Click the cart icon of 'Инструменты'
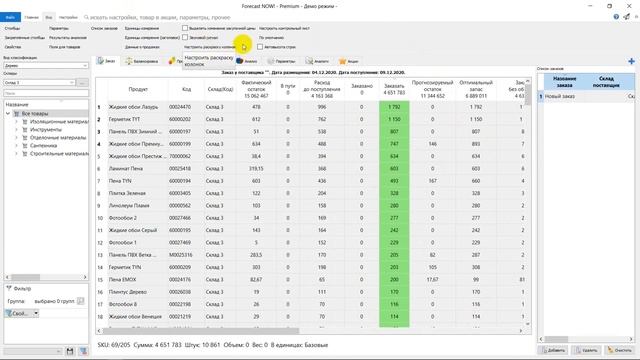 coord(25,129)
